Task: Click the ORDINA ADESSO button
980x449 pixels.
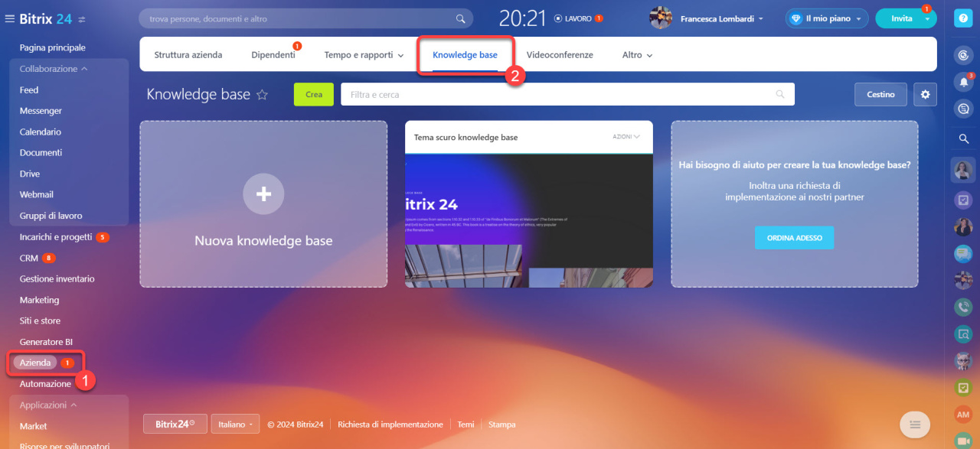Action: [x=794, y=237]
